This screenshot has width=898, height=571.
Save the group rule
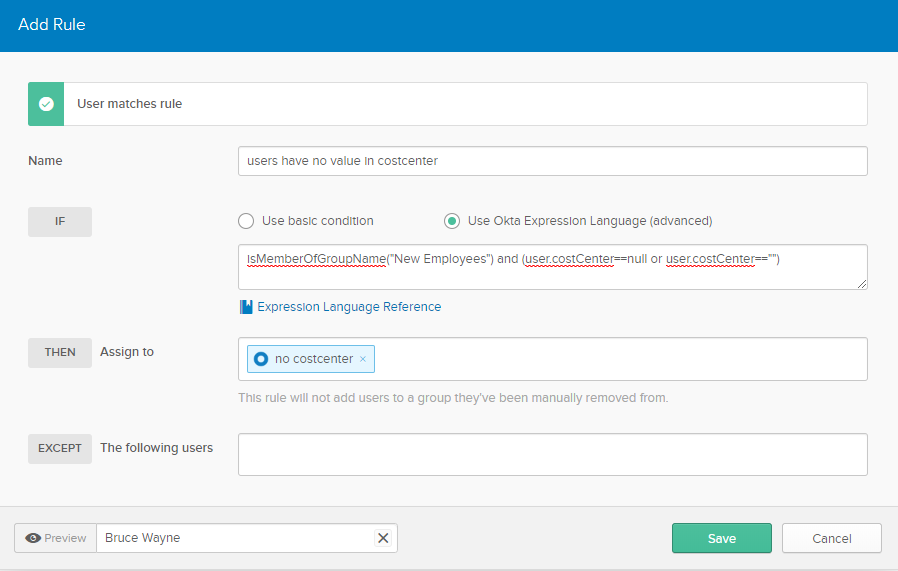click(x=721, y=538)
